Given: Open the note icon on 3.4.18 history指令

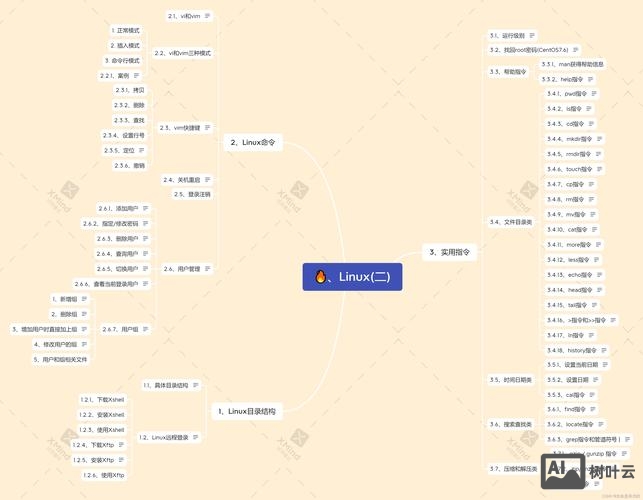Looking at the screenshot, I should 604,350.
